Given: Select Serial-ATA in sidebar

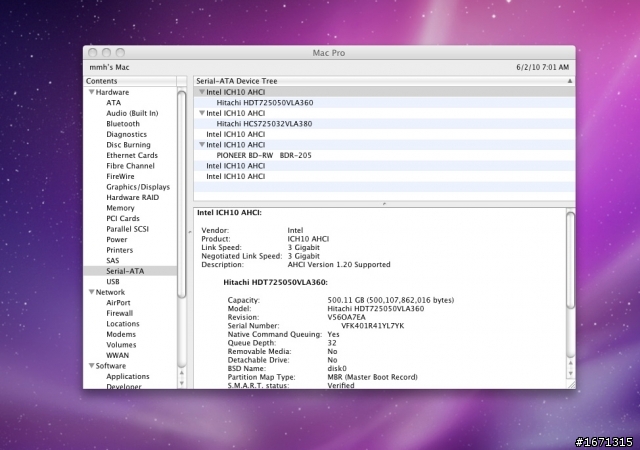Looking at the screenshot, I should point(130,271).
